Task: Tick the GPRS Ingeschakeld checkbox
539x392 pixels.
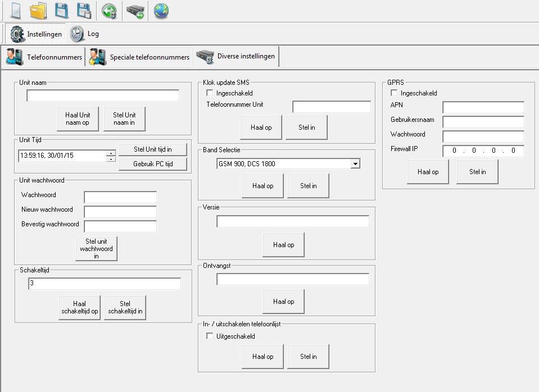Action: click(395, 93)
